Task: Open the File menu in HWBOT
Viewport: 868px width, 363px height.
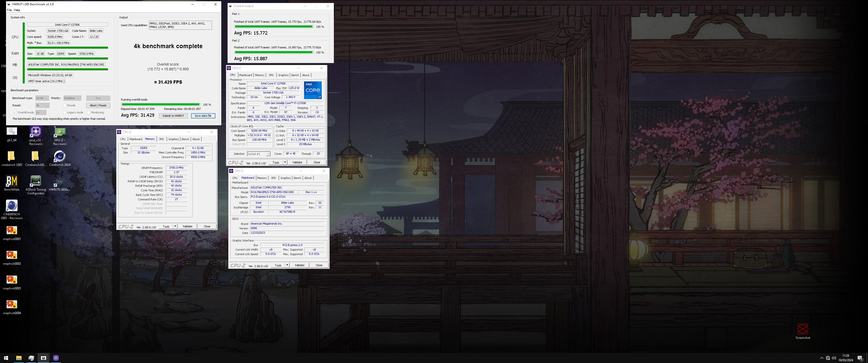Action: point(9,10)
